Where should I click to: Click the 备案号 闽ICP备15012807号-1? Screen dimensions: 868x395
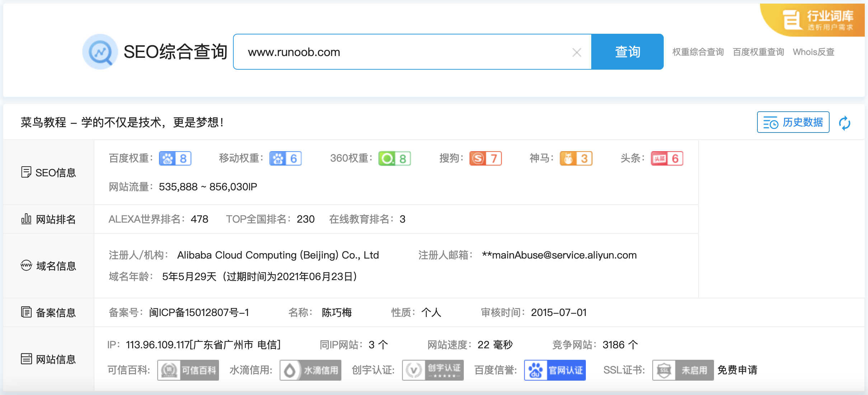point(199,312)
